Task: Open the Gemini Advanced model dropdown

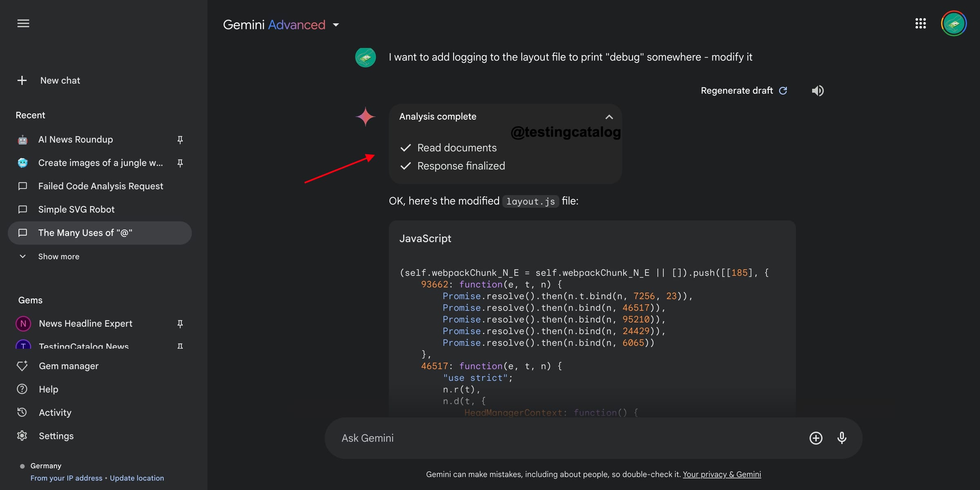Action: click(x=336, y=24)
